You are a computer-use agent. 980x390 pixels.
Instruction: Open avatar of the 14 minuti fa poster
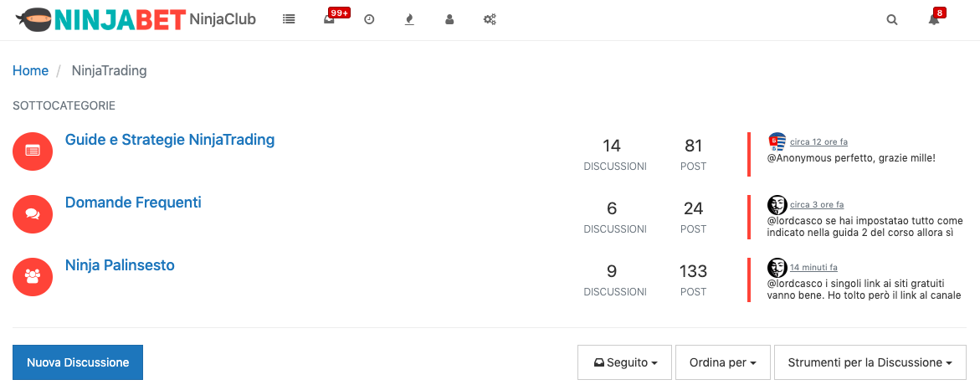tap(777, 267)
